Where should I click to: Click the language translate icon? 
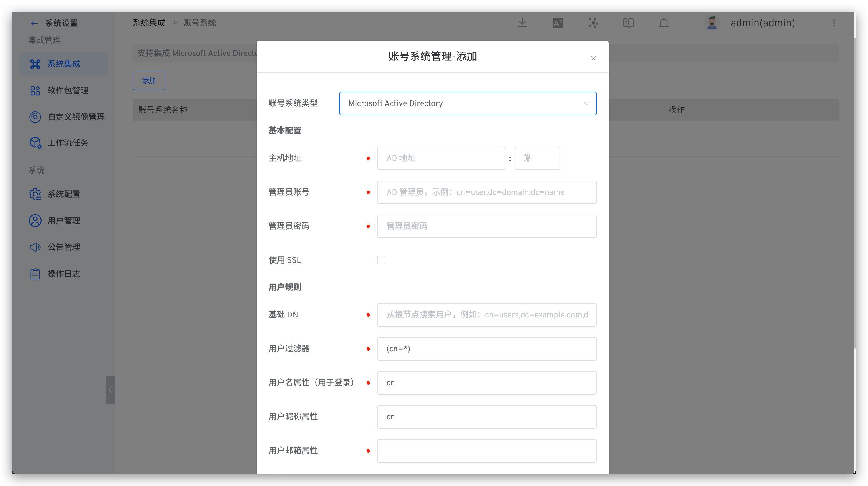tap(558, 23)
